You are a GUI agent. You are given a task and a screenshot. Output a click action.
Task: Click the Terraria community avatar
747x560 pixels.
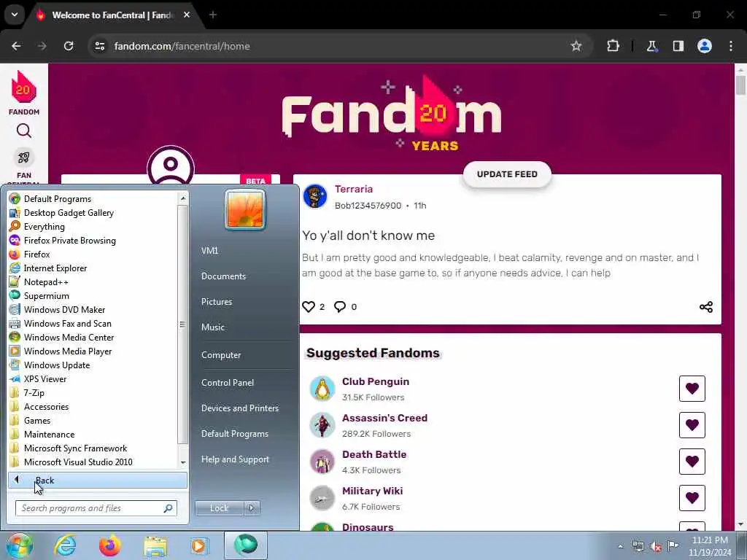pyautogui.click(x=315, y=196)
